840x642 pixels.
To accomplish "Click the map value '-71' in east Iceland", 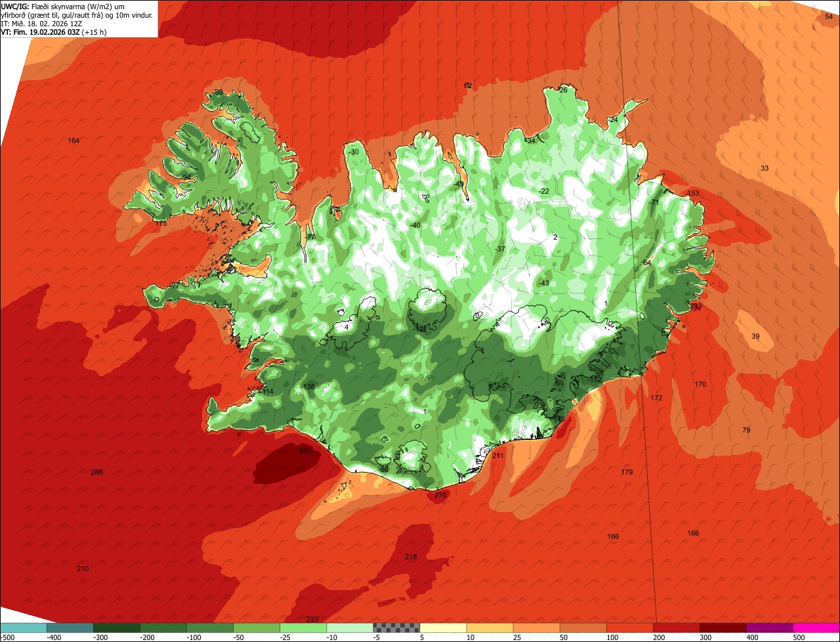I will click(x=654, y=202).
